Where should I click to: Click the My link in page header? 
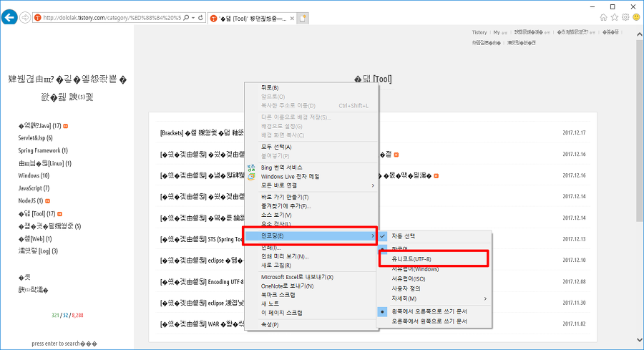pyautogui.click(x=497, y=32)
